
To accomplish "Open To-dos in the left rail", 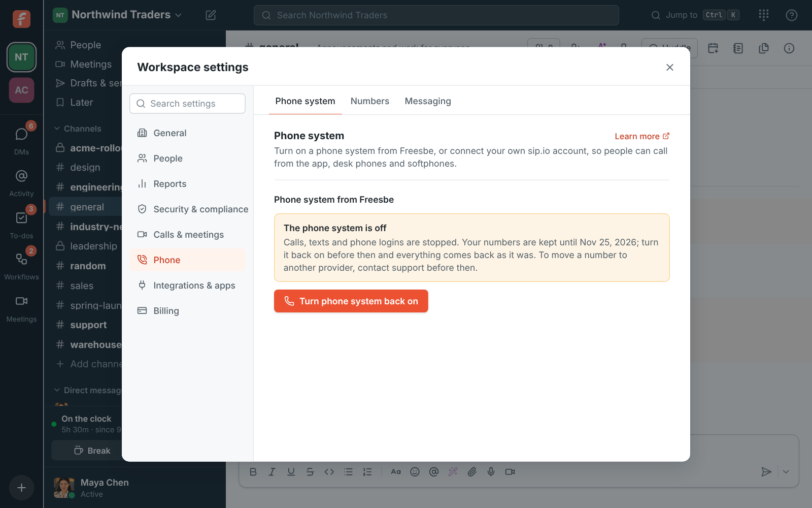I will [x=21, y=224].
